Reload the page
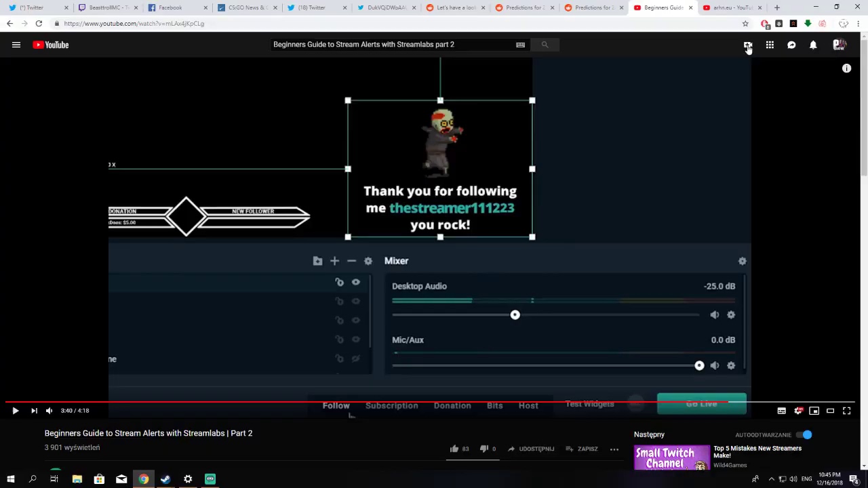 coord(39,24)
